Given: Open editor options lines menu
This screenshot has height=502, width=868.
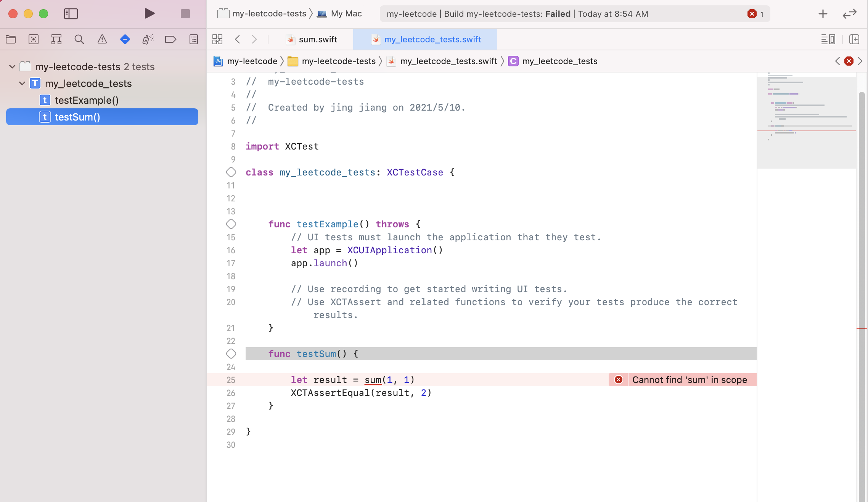Looking at the screenshot, I should point(828,39).
